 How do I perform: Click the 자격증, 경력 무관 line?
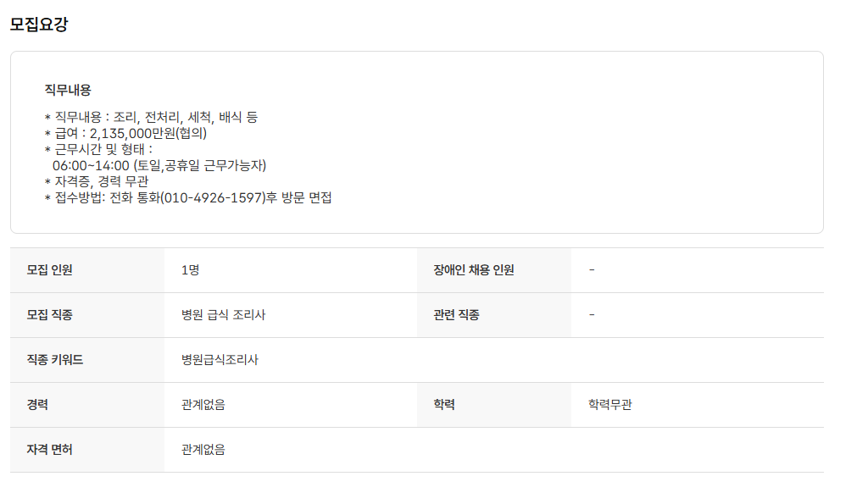[96, 181]
